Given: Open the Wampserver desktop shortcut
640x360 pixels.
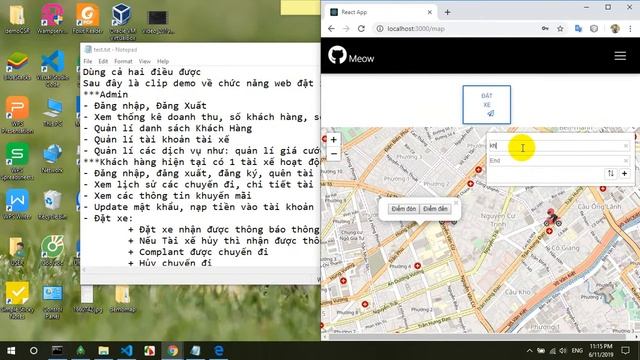Looking at the screenshot, I should pyautogui.click(x=52, y=19).
